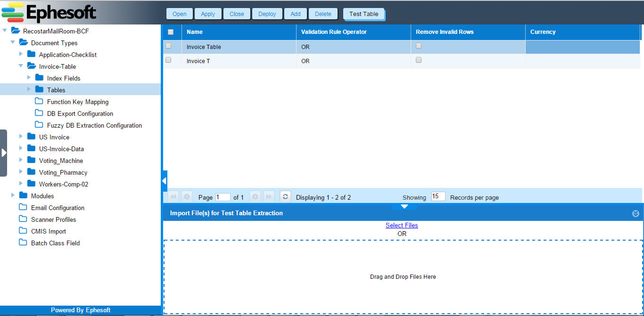Image resolution: width=644 pixels, height=316 pixels.
Task: Click the Deploy button
Action: [267, 14]
